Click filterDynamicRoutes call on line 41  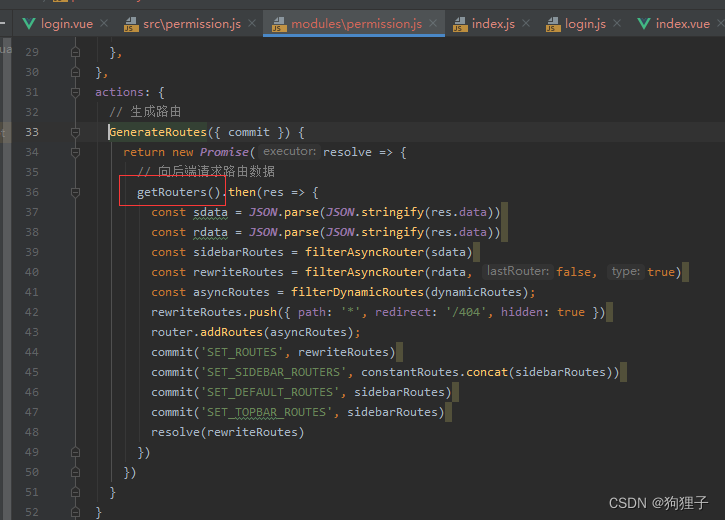point(357,292)
